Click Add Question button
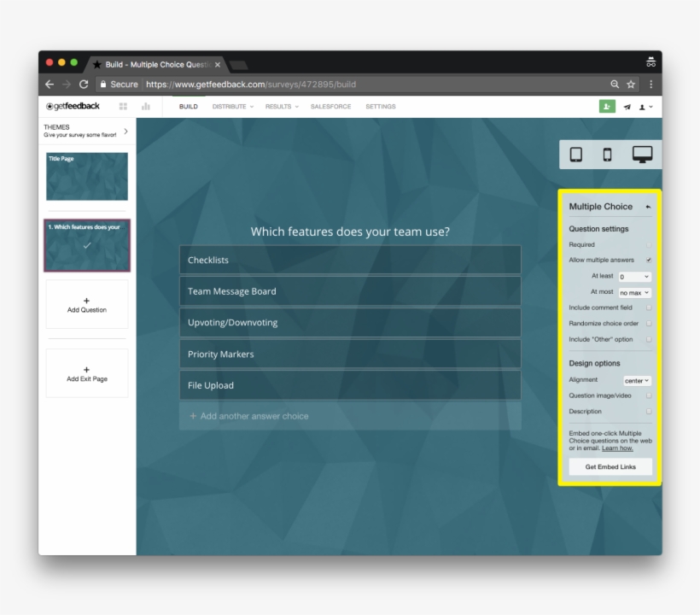700x615 pixels. click(87, 305)
